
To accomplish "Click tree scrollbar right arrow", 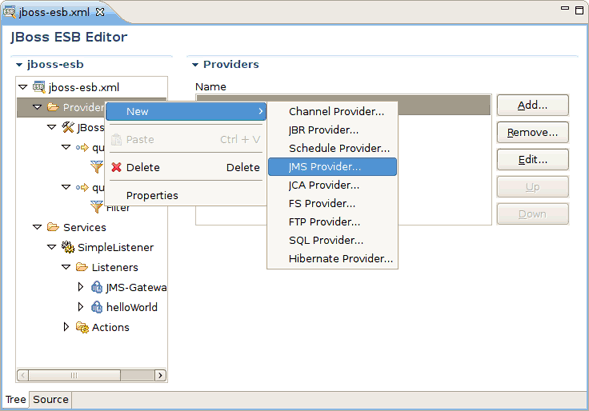I will pyautogui.click(x=160, y=375).
